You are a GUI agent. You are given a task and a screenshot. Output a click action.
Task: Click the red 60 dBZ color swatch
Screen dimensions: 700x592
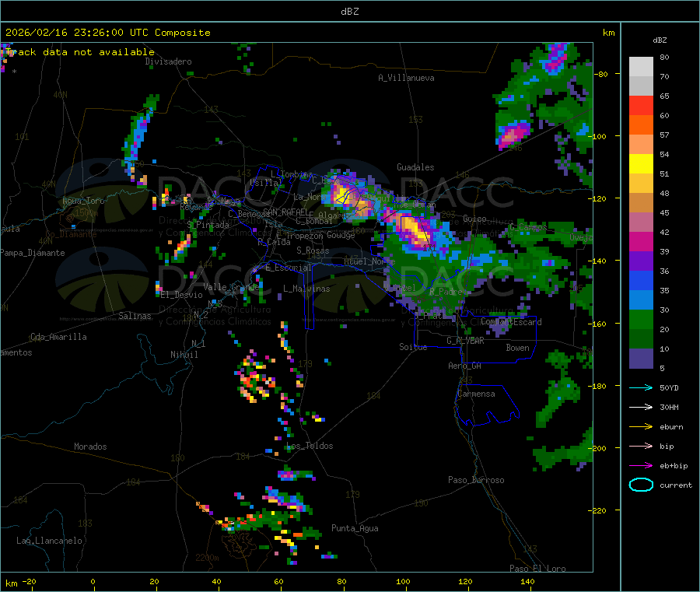[x=641, y=105]
